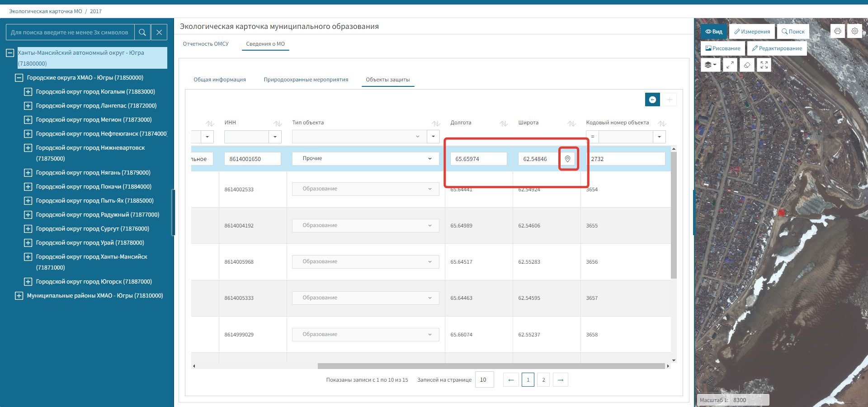This screenshot has height=407, width=868.
Task: Click the table's horizontal scrollbar
Action: click(491, 366)
